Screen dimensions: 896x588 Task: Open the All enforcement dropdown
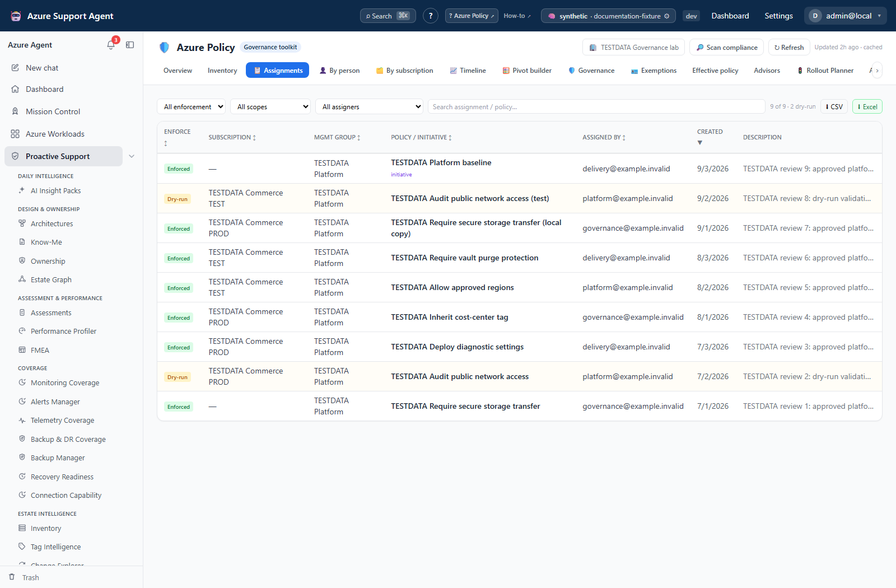pos(192,106)
